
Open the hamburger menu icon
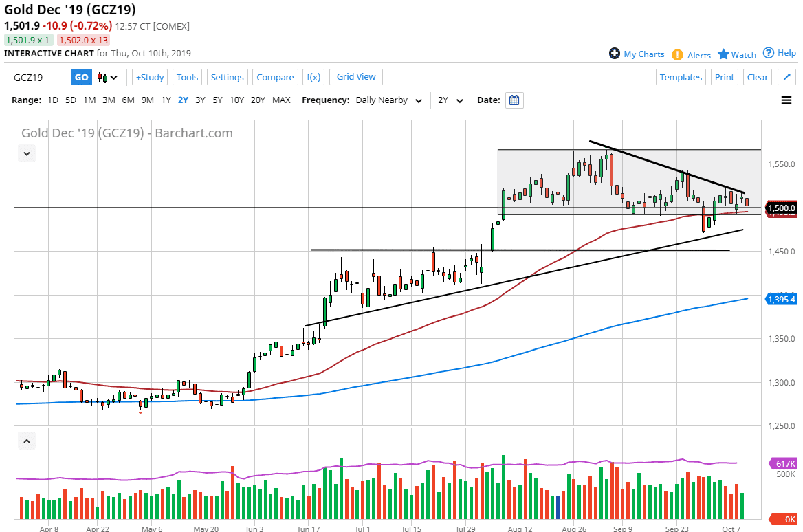click(786, 100)
